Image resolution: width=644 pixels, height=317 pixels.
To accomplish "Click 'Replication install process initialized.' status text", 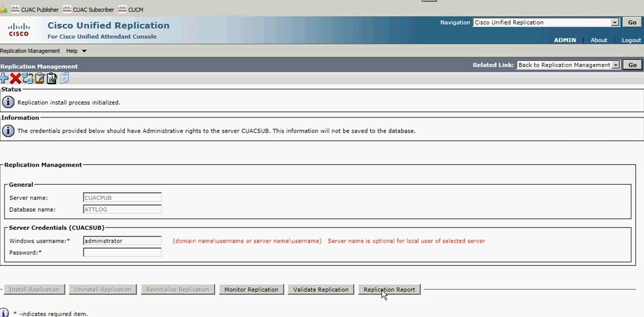I will coord(69,102).
